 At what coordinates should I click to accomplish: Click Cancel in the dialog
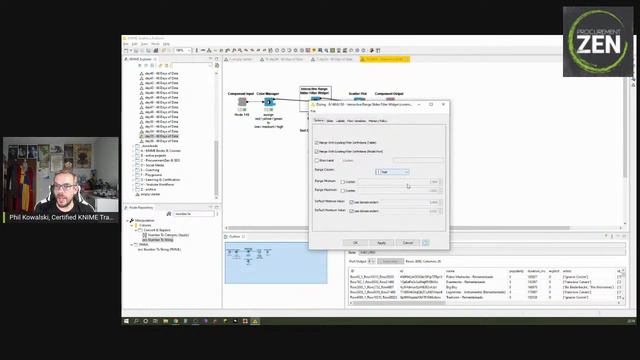[408, 243]
